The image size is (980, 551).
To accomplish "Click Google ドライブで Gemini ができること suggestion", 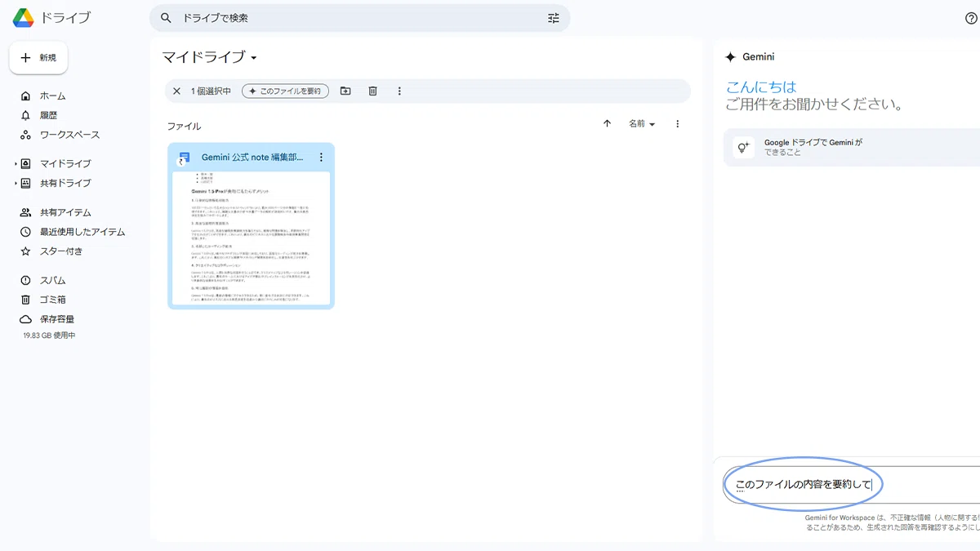I will 853,147.
